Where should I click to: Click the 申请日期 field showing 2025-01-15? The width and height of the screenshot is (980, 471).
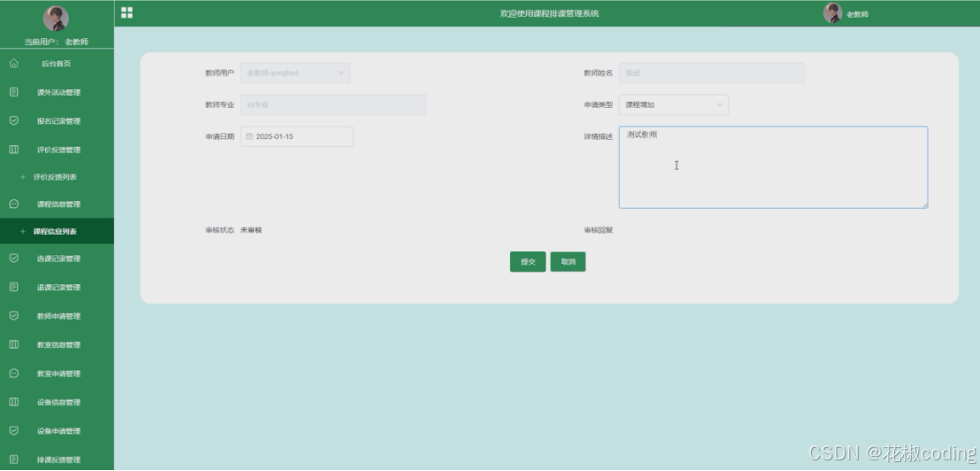pos(297,136)
